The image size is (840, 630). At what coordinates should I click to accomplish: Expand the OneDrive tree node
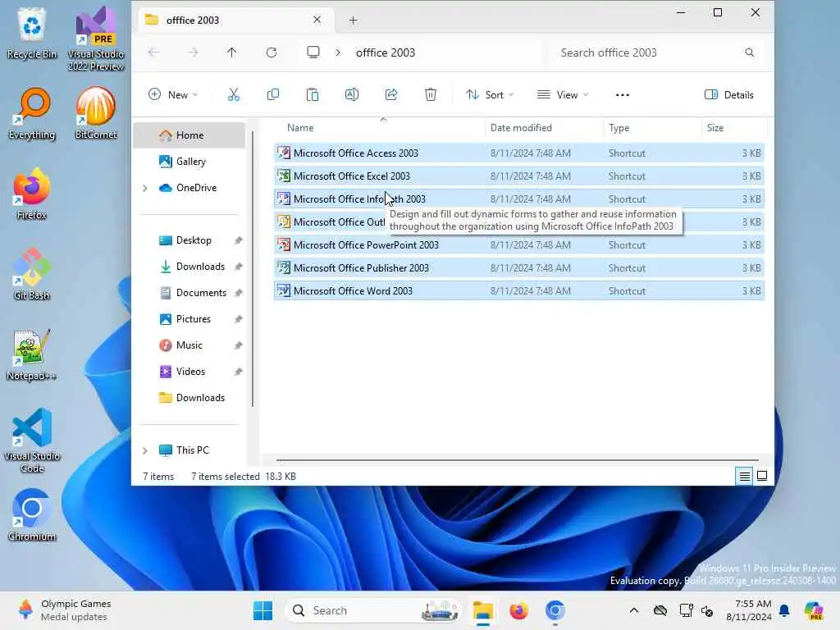[x=144, y=188]
